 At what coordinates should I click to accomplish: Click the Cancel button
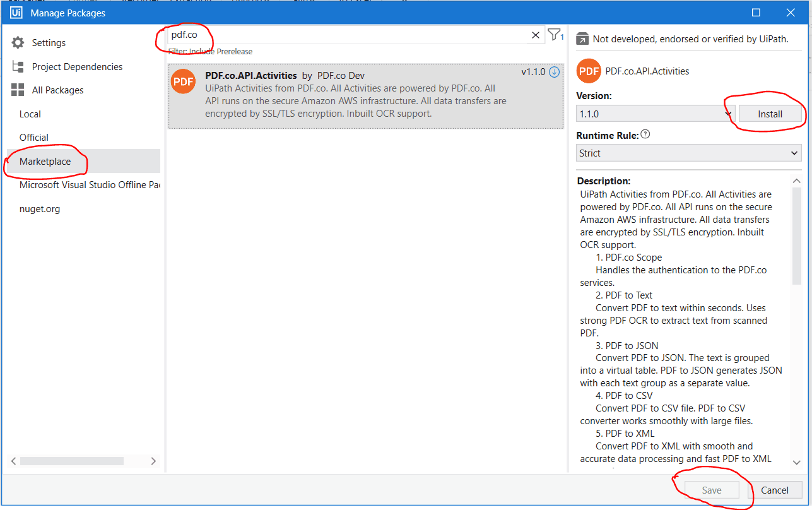(x=774, y=490)
